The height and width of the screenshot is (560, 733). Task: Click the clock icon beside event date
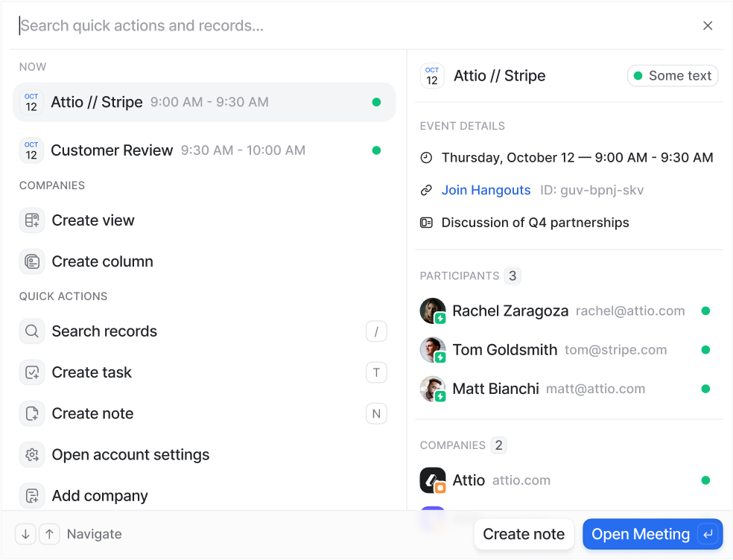425,157
